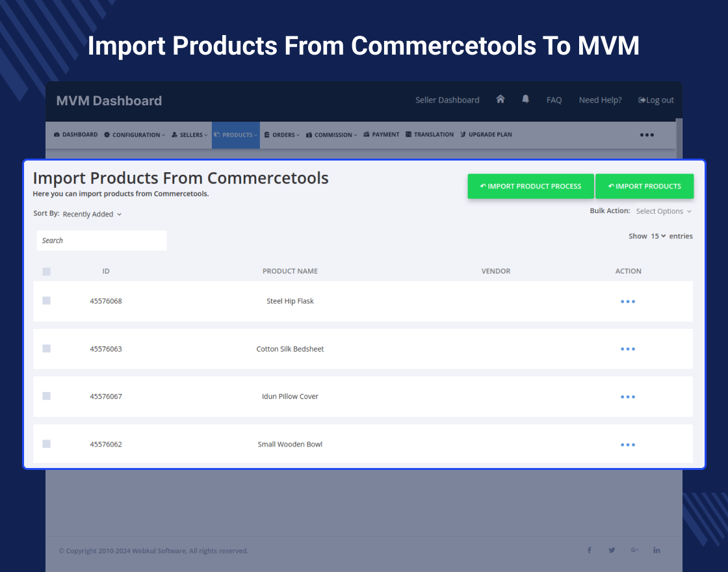Open the notifications bell icon
Image resolution: width=728 pixels, height=572 pixels.
526,99
